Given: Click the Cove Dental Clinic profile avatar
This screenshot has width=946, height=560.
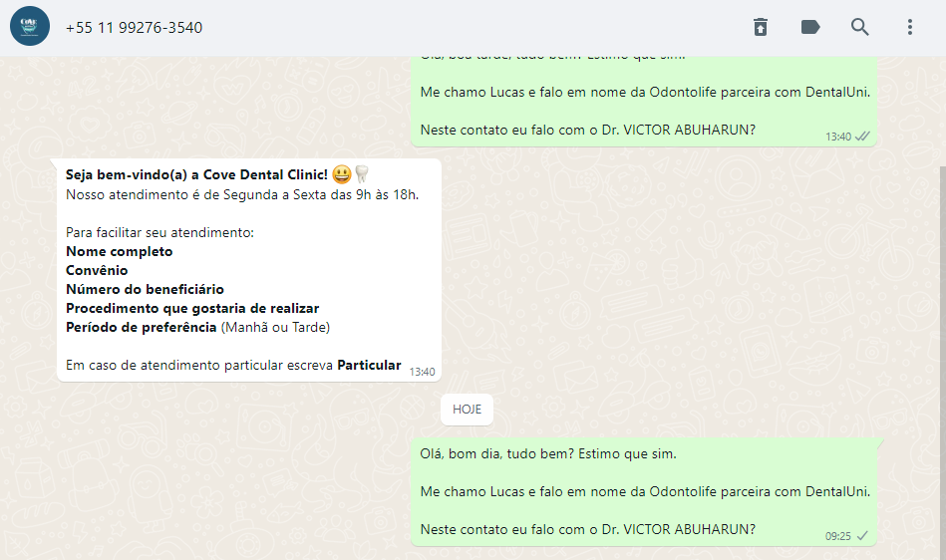Looking at the screenshot, I should pyautogui.click(x=30, y=27).
